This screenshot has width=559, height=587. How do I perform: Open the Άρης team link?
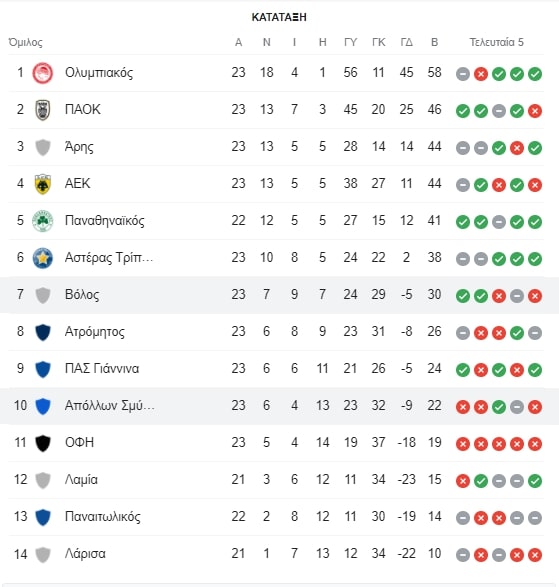click(79, 147)
